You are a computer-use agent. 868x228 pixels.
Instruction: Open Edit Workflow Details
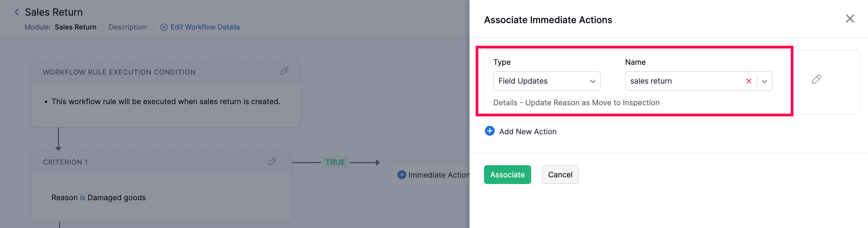tap(205, 27)
